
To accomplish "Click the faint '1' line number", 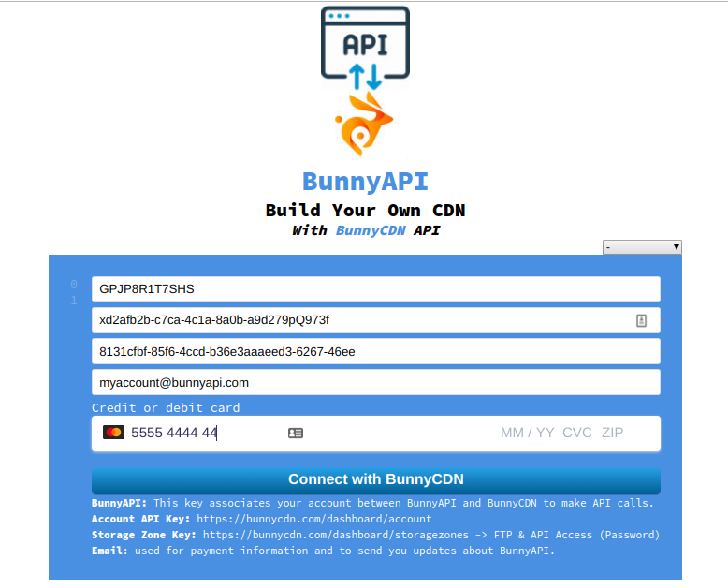I will (x=74, y=301).
